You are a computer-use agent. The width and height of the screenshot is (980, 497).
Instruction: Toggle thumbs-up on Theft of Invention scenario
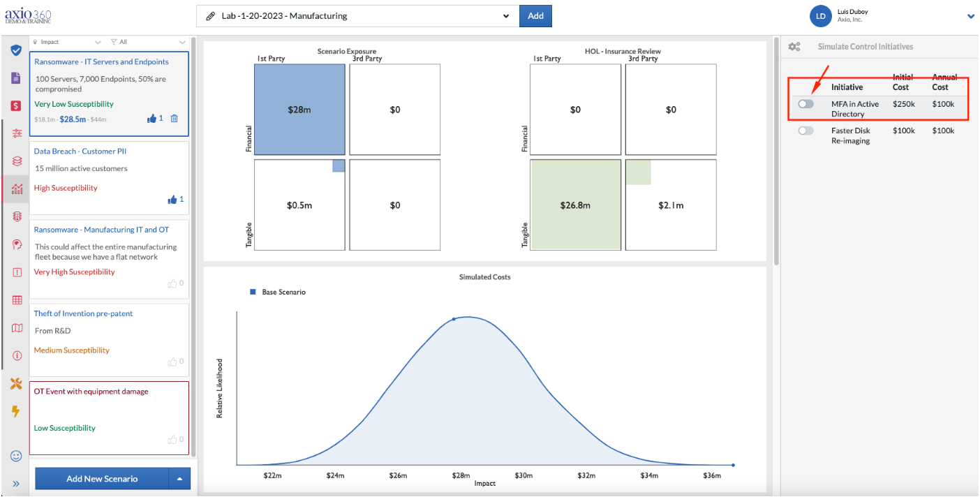click(172, 362)
